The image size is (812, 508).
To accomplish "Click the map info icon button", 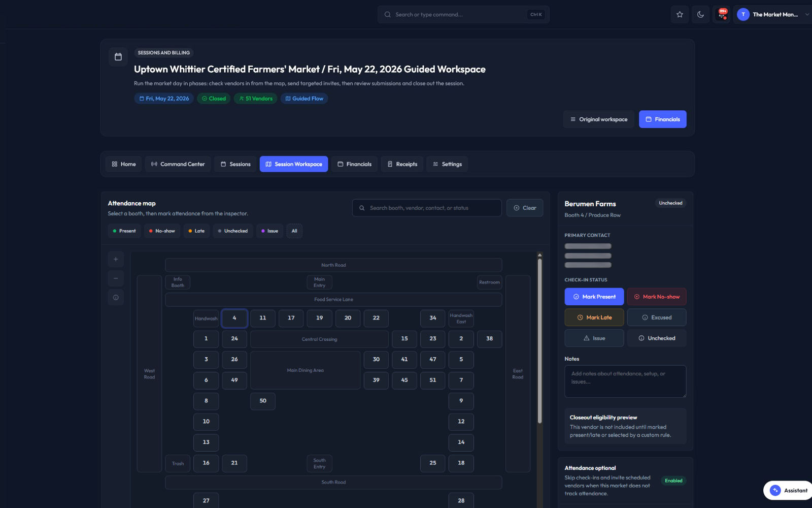I will click(116, 298).
